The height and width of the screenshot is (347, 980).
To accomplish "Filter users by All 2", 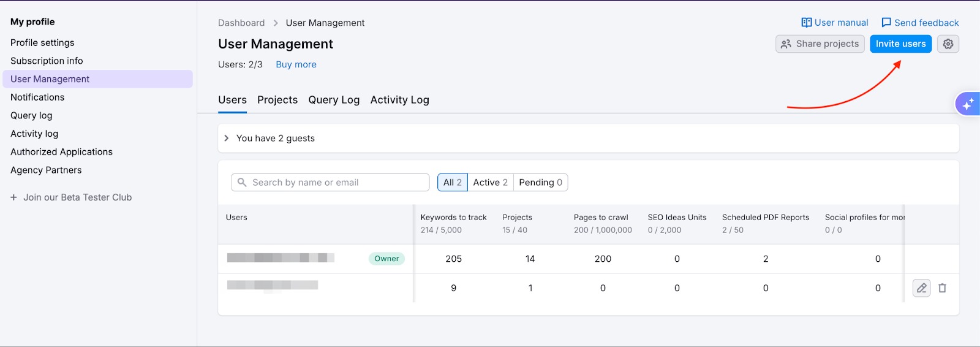I will coord(453,183).
